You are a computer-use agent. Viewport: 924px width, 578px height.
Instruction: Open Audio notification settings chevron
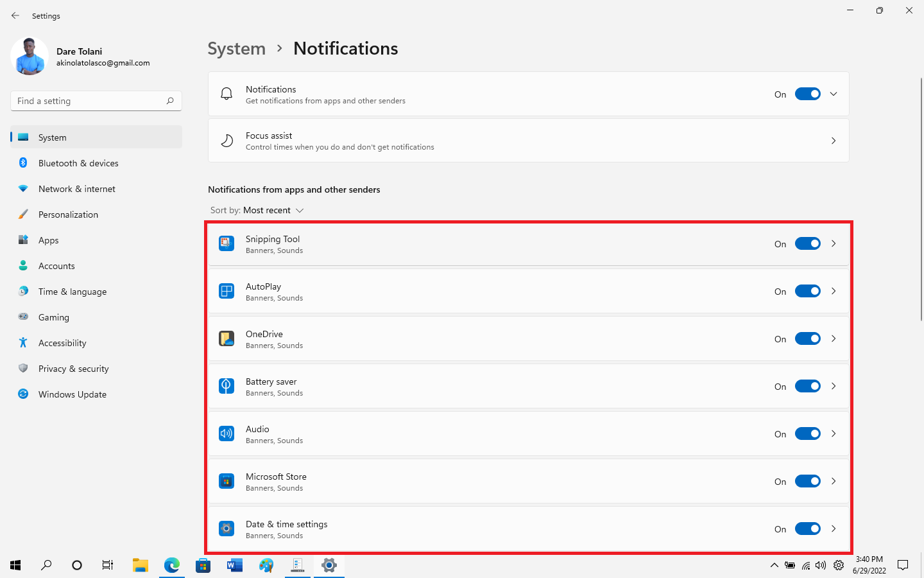pos(834,433)
